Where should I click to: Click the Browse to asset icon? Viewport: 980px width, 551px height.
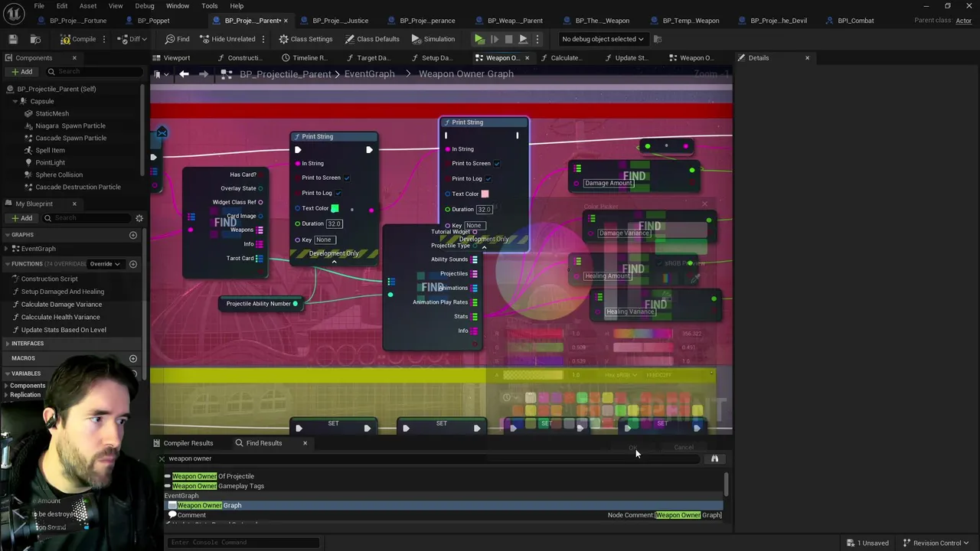[x=35, y=39]
